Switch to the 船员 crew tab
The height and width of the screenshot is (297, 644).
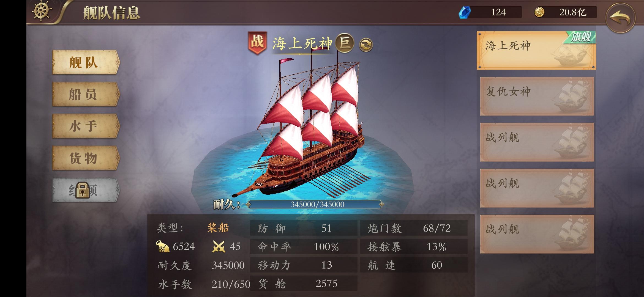tap(86, 94)
